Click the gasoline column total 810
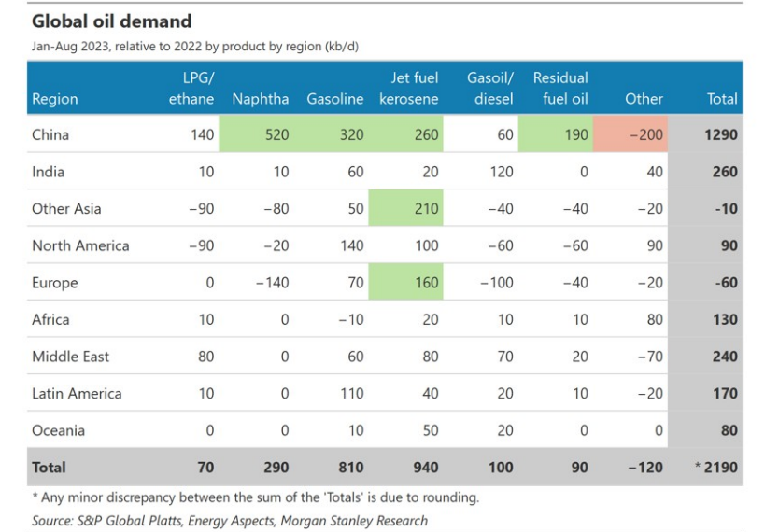 [350, 467]
